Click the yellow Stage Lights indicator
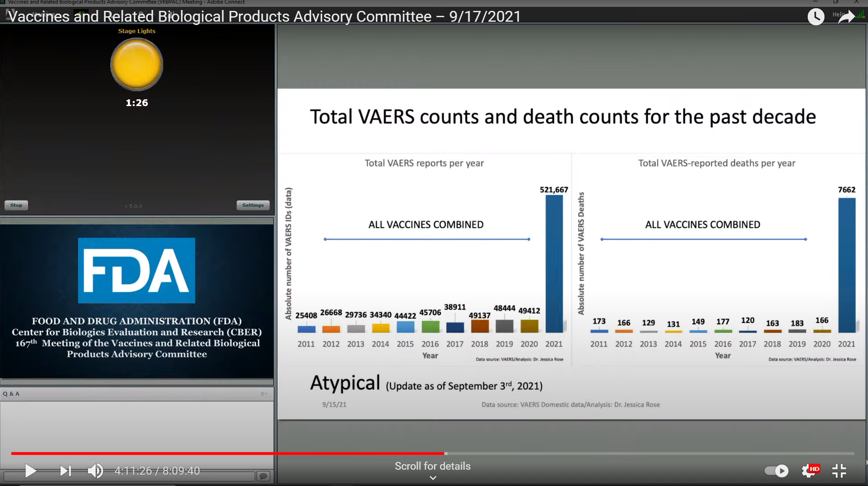Screen dimensions: 868x486 click(x=136, y=64)
